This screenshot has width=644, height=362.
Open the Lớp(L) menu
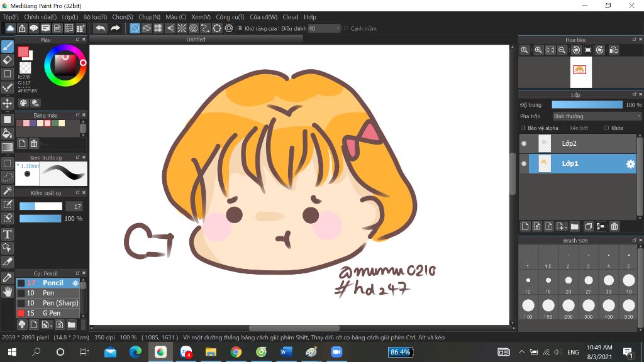[70, 17]
